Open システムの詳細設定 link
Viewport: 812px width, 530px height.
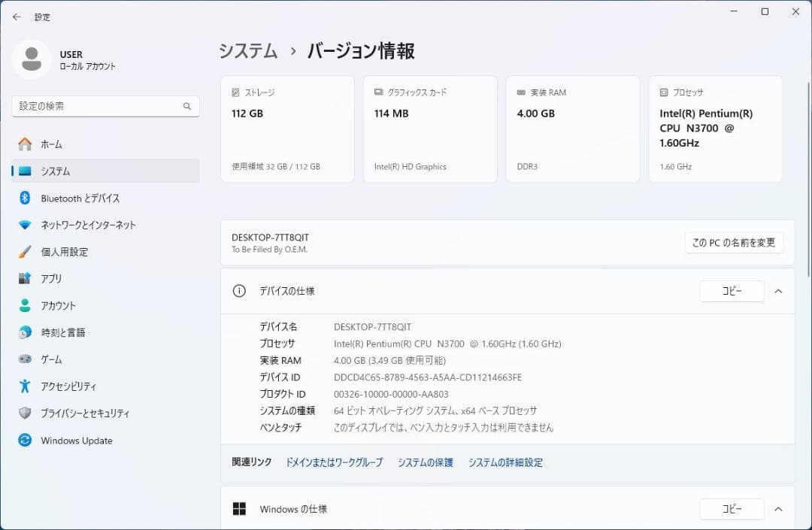[x=505, y=462]
